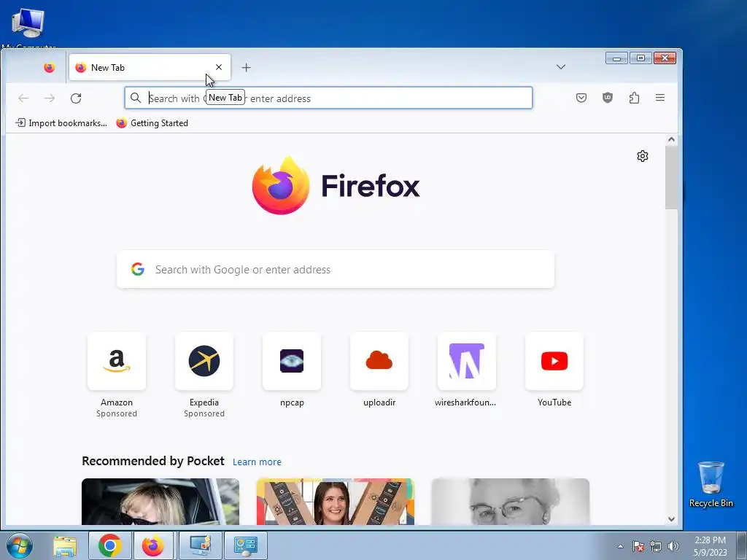Open Save to Pocket button
This screenshot has height=560, width=747.
581,98
